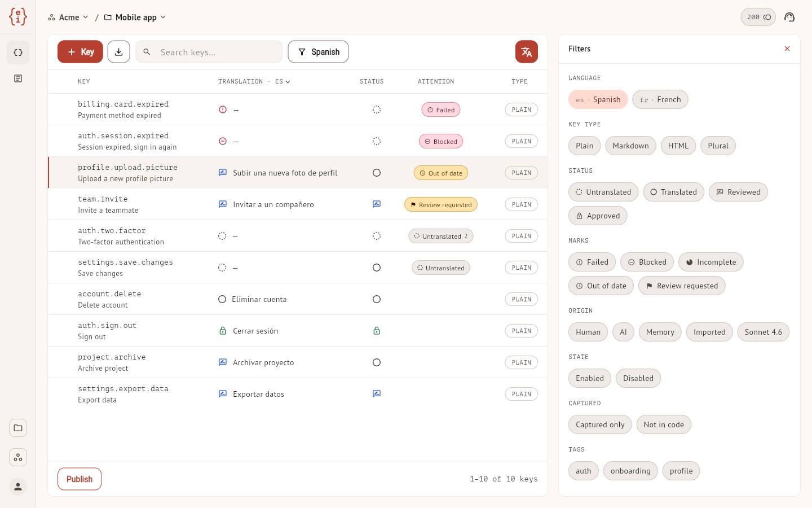This screenshot has width=812, height=508.
Task: Click the status circle for profile.upload.picture
Action: (377, 173)
